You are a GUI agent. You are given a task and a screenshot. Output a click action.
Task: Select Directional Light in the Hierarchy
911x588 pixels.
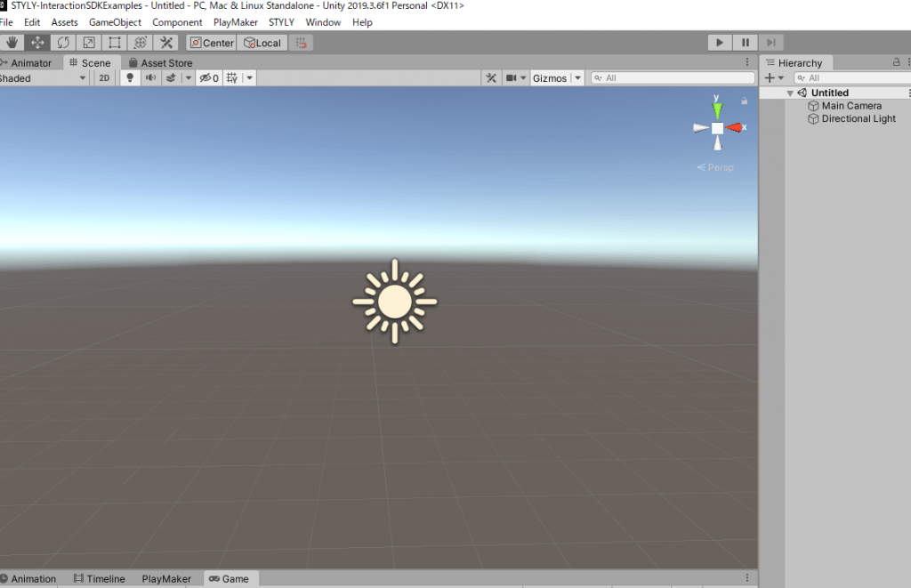[x=859, y=118]
